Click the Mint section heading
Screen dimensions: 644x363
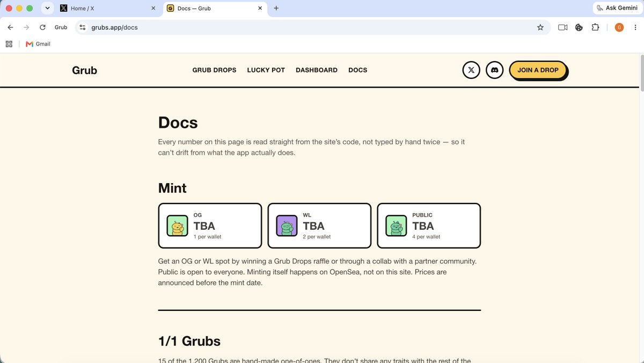(172, 188)
